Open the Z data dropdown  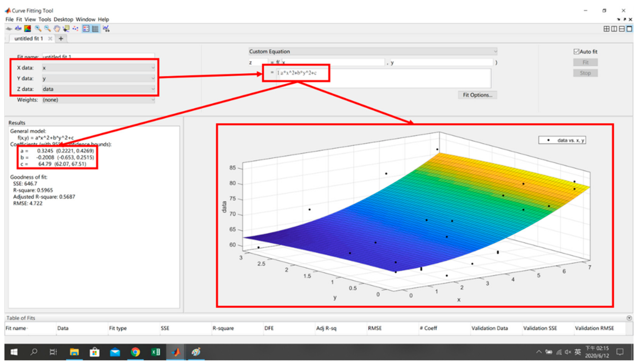click(98, 89)
